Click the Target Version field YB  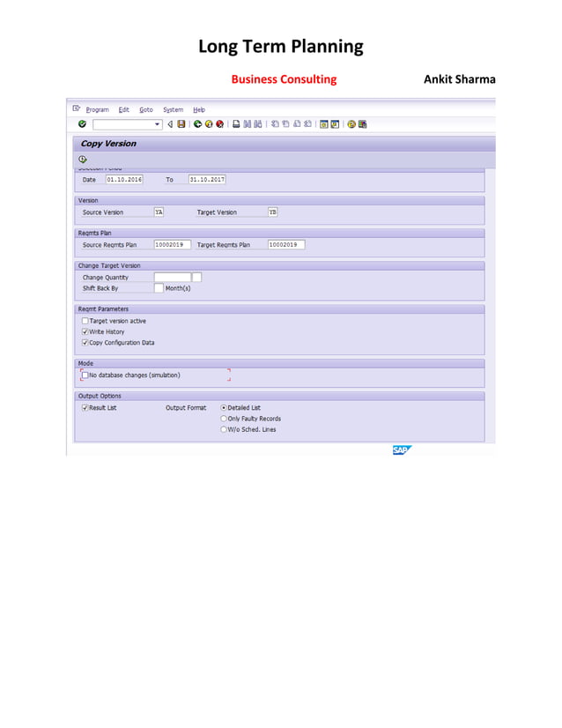tap(272, 212)
